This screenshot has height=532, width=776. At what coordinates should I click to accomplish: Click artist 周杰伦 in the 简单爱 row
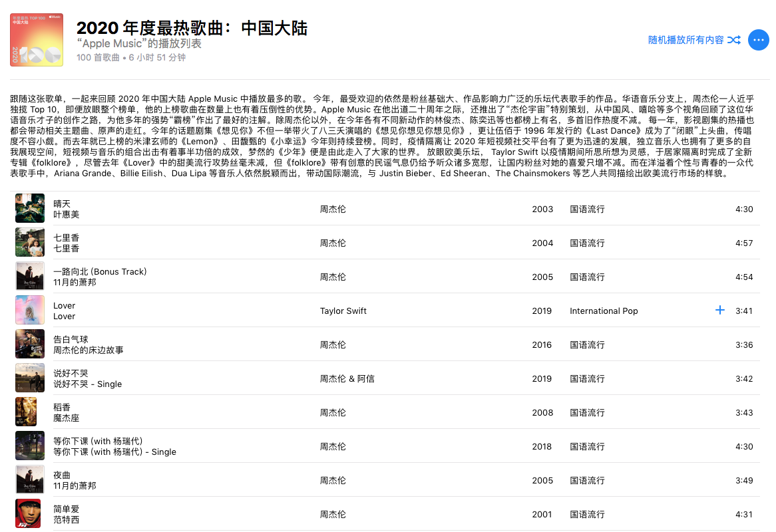click(333, 514)
